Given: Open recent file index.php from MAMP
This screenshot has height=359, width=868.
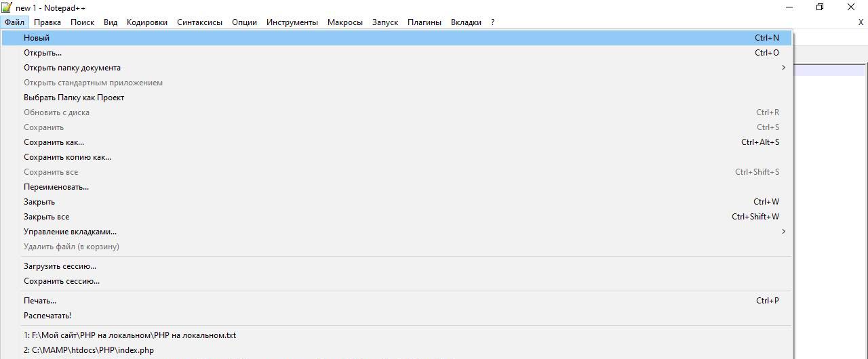Looking at the screenshot, I should [89, 350].
